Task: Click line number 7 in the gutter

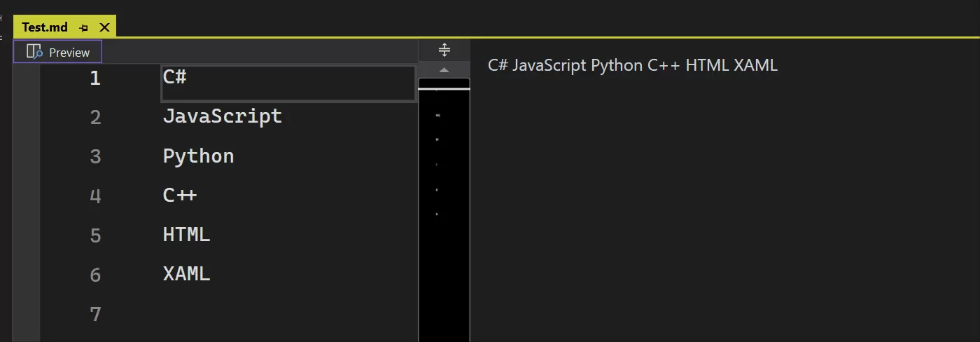Action: (x=95, y=314)
